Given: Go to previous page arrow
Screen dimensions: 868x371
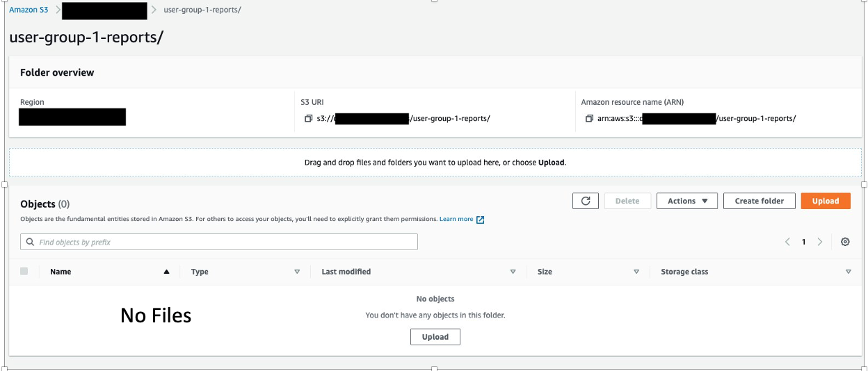Looking at the screenshot, I should tap(787, 242).
